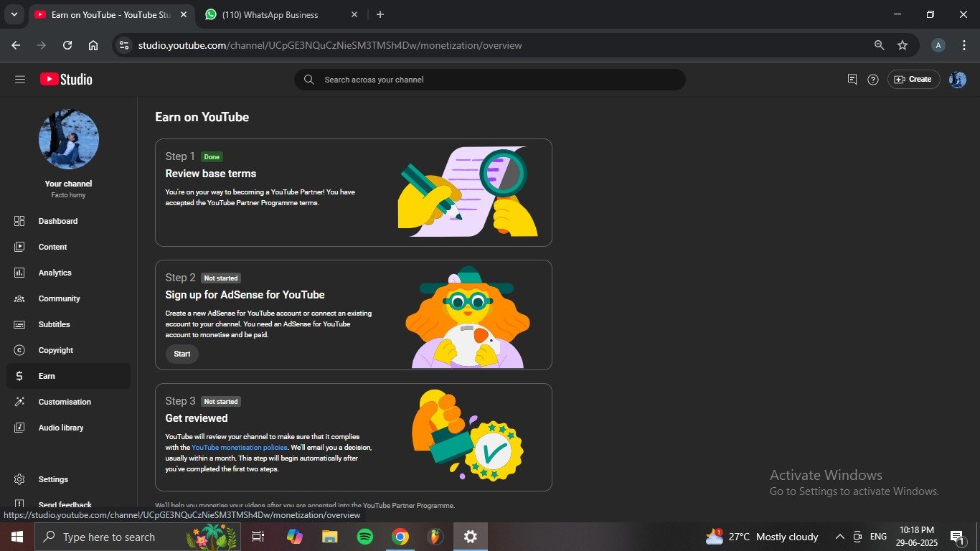Click Start to sign up for AdSense
The image size is (980, 551).
coord(182,354)
